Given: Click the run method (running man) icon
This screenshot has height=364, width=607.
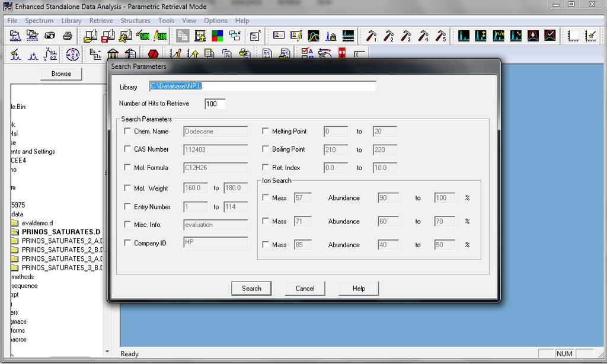Looking at the screenshot, I should coord(125,36).
